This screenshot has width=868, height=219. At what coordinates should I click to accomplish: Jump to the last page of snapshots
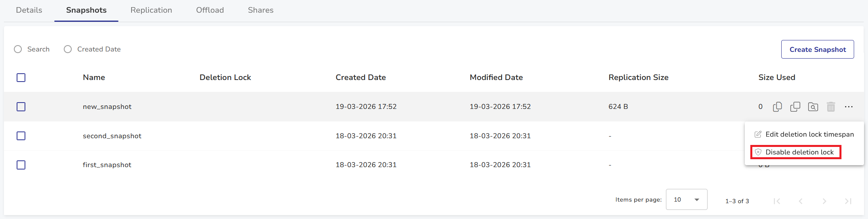[848, 201]
